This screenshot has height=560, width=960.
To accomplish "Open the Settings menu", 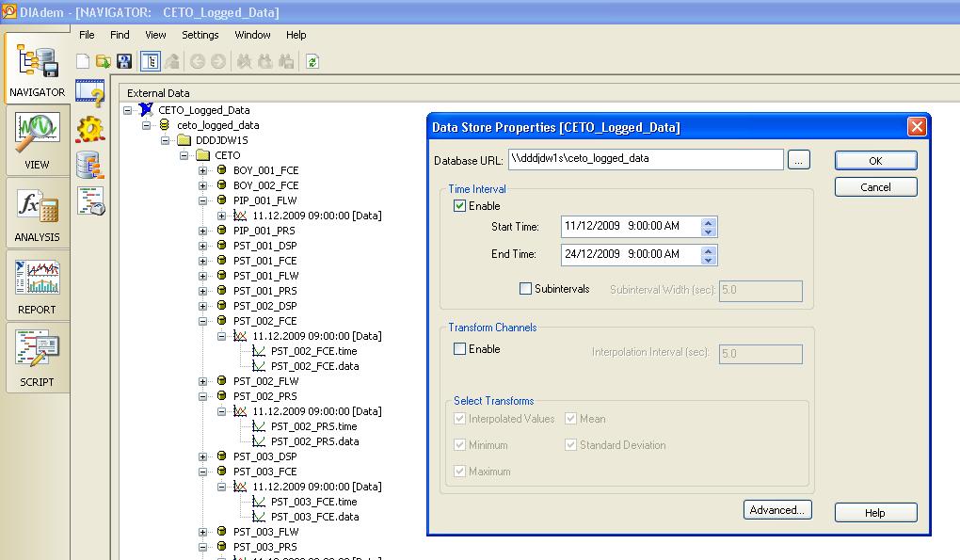I will coord(200,35).
